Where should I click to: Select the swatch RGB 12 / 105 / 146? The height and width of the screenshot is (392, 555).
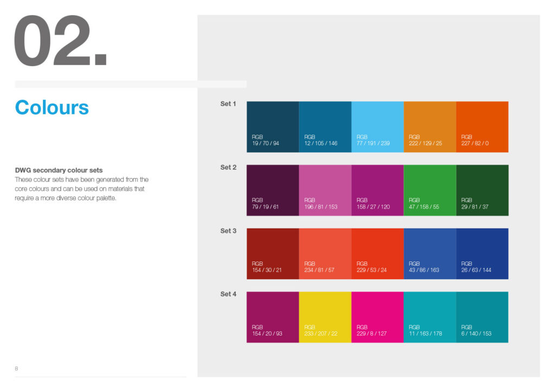click(x=325, y=127)
